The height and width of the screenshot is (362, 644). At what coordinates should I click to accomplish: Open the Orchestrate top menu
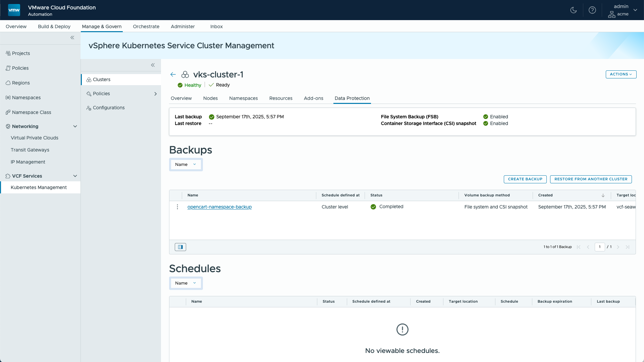pos(146,26)
